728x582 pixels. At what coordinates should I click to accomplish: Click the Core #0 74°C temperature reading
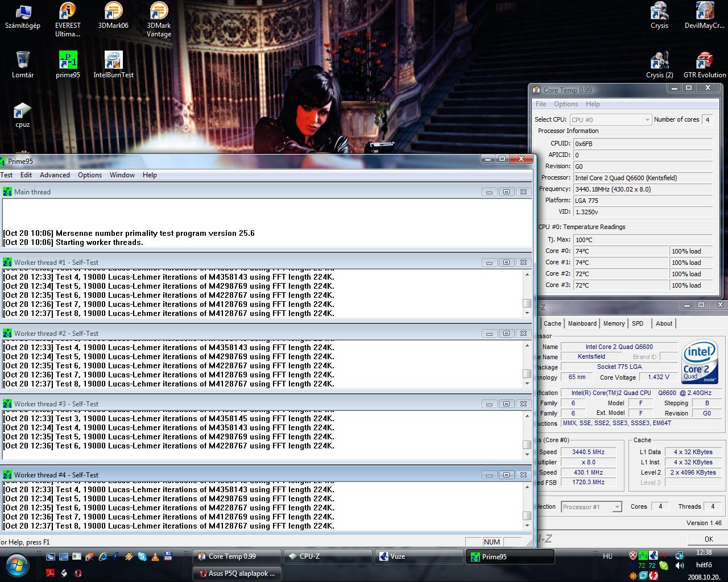621,251
